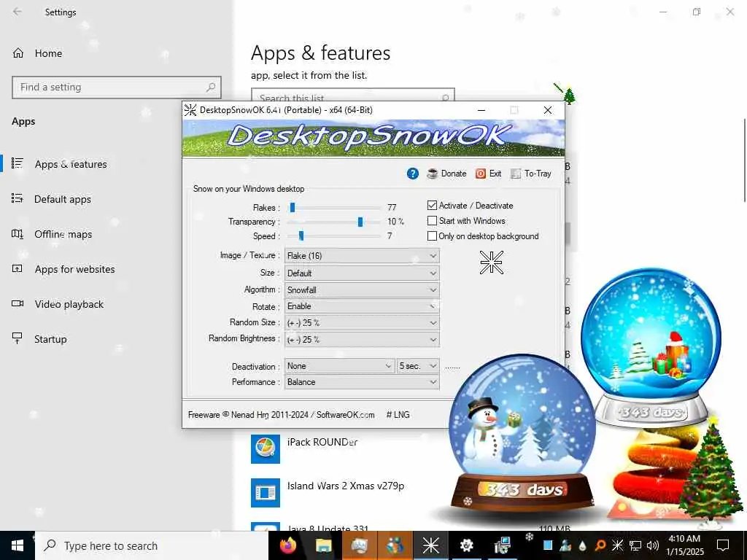Toggle the Activate / Deactivate checkbox

(432, 205)
